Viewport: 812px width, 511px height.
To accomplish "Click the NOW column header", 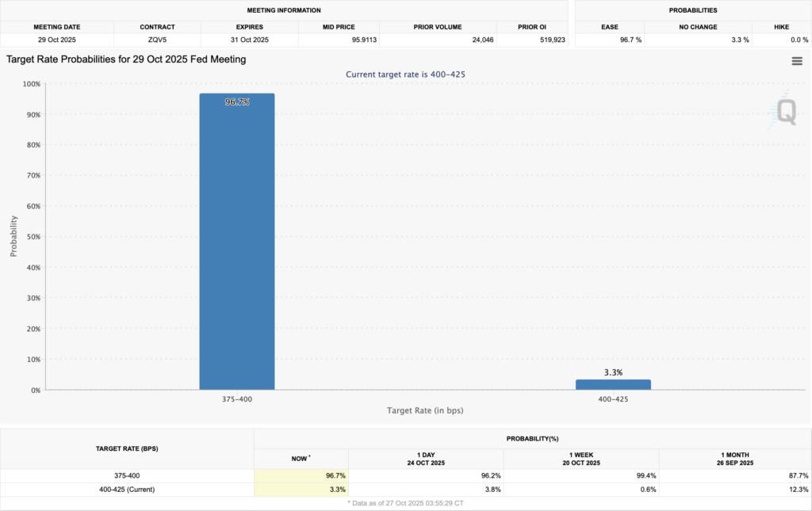I will [301, 458].
